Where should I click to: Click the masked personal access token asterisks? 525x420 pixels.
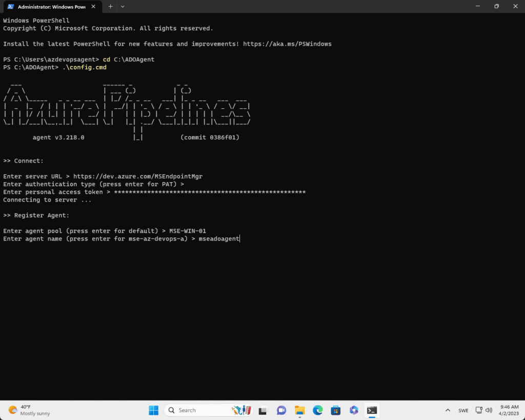point(210,192)
